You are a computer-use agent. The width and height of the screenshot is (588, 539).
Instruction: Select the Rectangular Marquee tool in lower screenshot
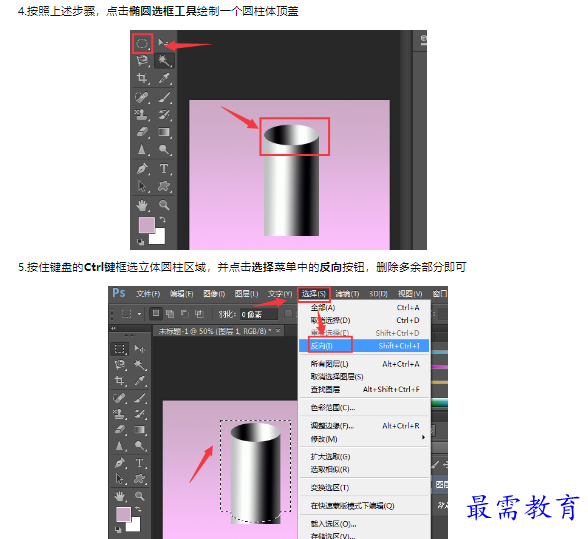pyautogui.click(x=120, y=349)
